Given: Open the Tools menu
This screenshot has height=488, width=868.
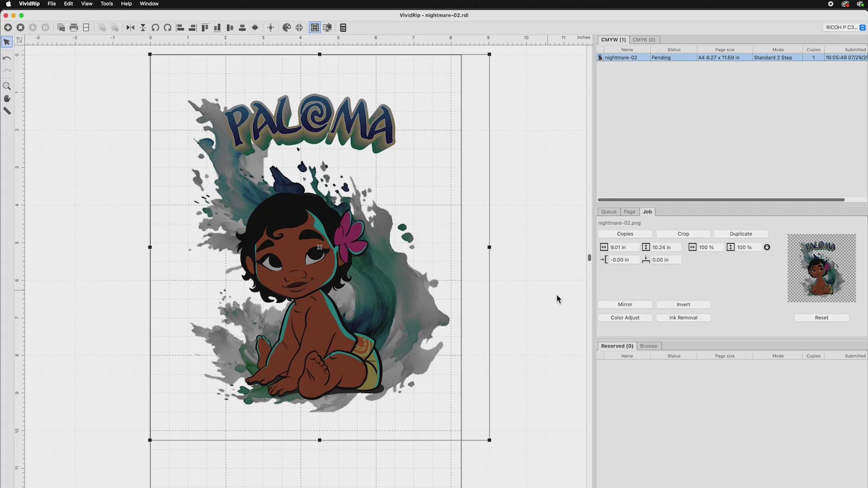Looking at the screenshot, I should [106, 4].
